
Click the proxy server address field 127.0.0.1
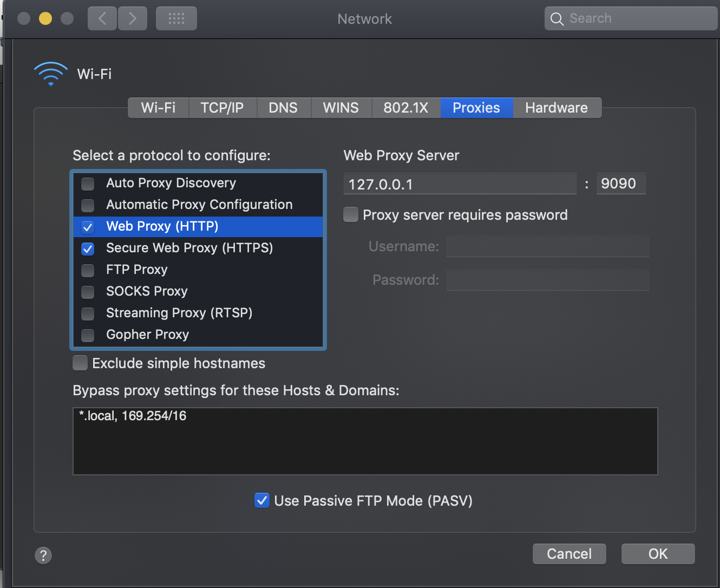point(460,184)
